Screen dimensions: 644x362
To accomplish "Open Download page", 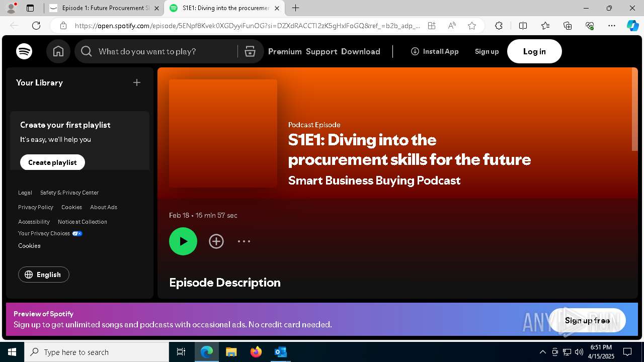I will pos(361,51).
